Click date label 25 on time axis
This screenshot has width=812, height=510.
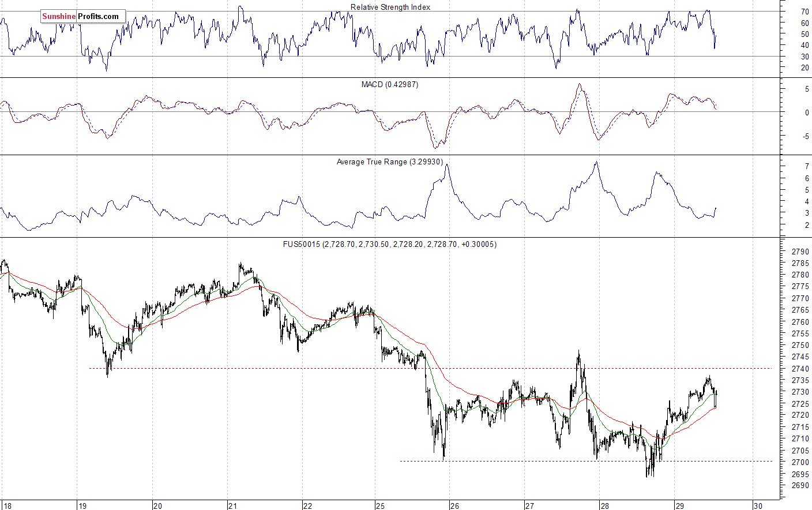pos(380,506)
